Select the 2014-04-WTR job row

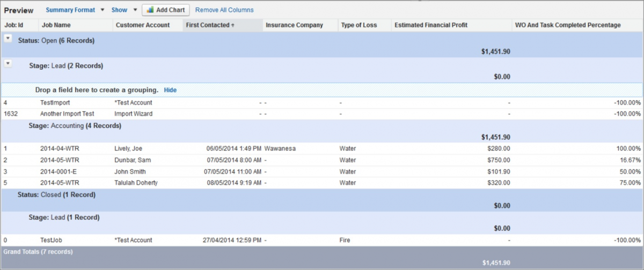tap(60, 148)
